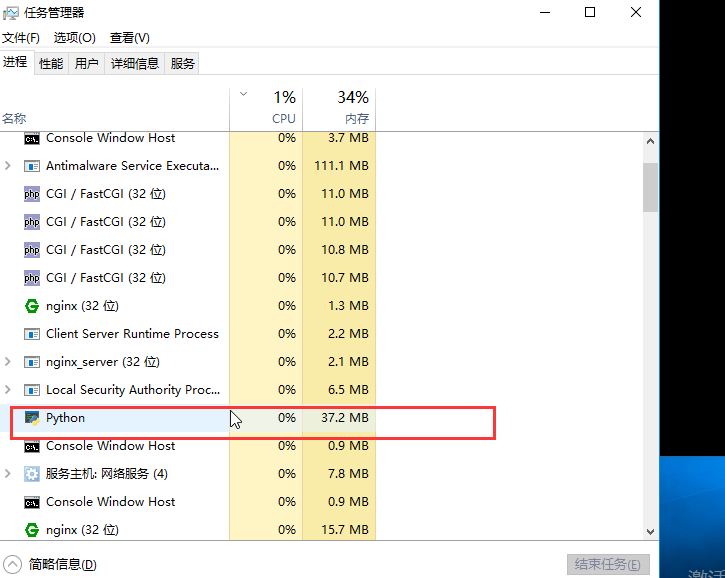725x578 pixels.
Task: Switch to the 性能 tab
Action: [x=51, y=63]
